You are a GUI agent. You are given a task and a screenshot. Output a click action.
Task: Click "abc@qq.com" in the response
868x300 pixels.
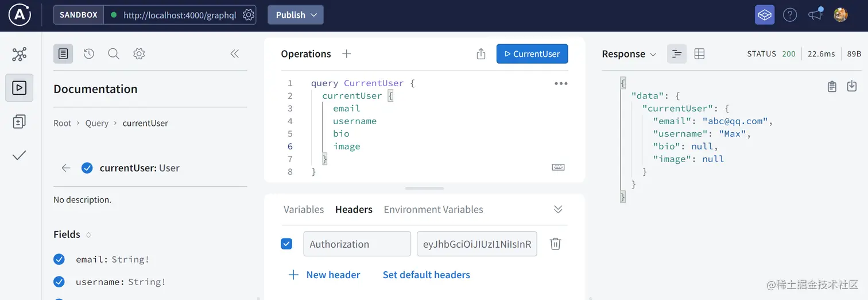735,121
